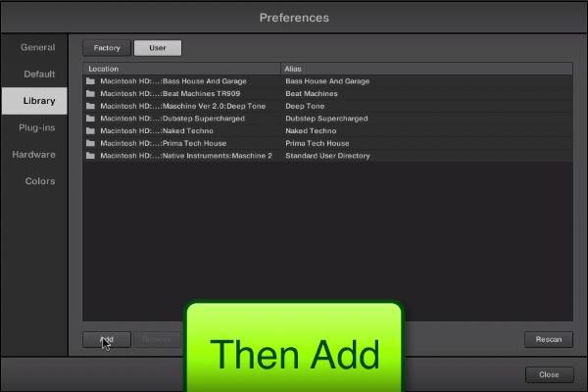Click the Location column header
Viewport: 588px width, 392px height.
pyautogui.click(x=181, y=69)
